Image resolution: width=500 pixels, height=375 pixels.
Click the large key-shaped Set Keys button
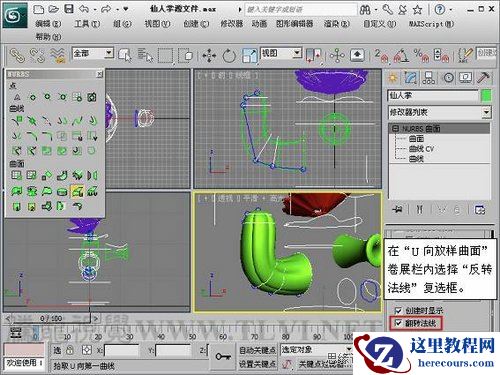tap(223, 357)
